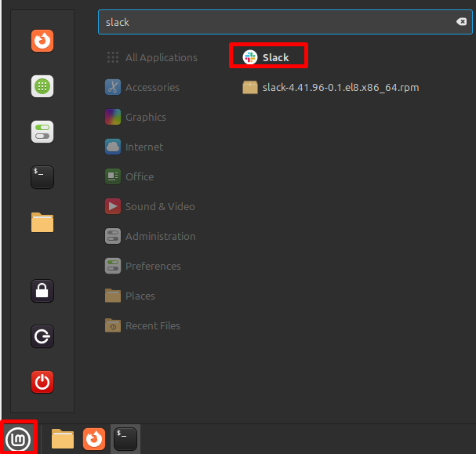
Task: Open file manager from the taskbar
Action: click(63, 438)
